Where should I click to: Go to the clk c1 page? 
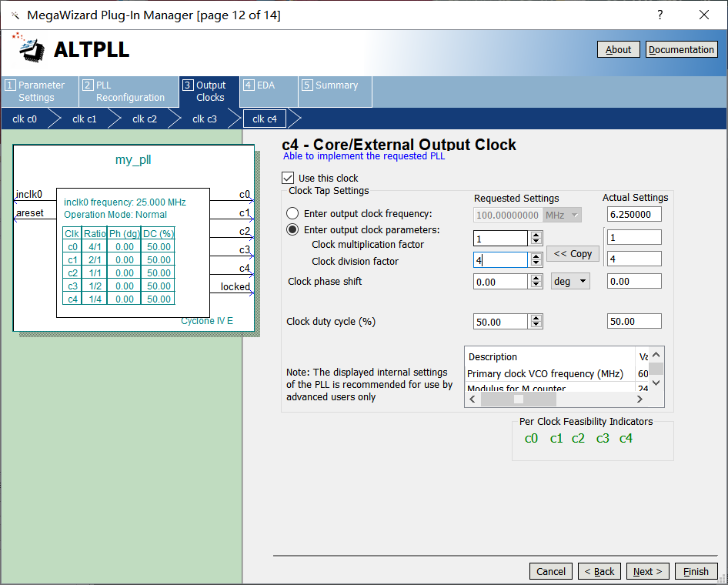click(85, 119)
